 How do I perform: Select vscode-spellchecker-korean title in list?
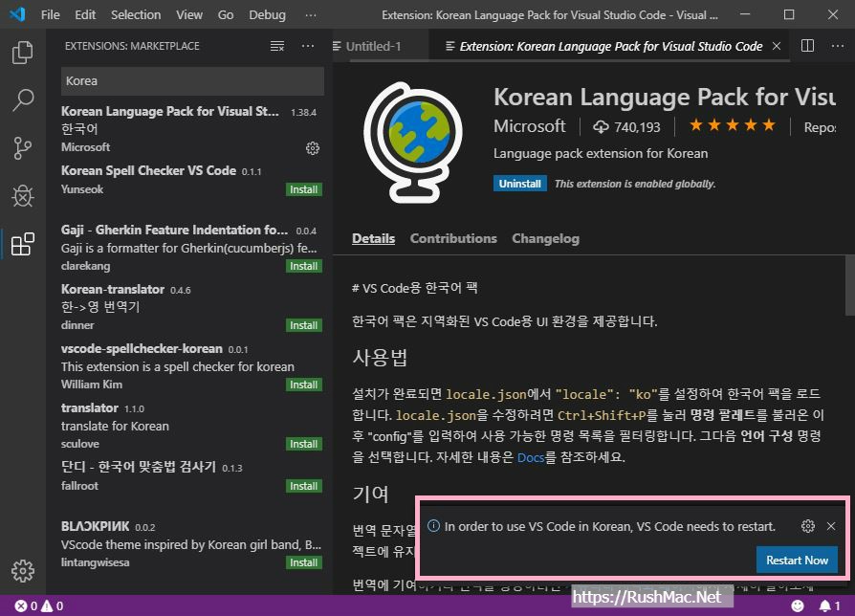(142, 348)
